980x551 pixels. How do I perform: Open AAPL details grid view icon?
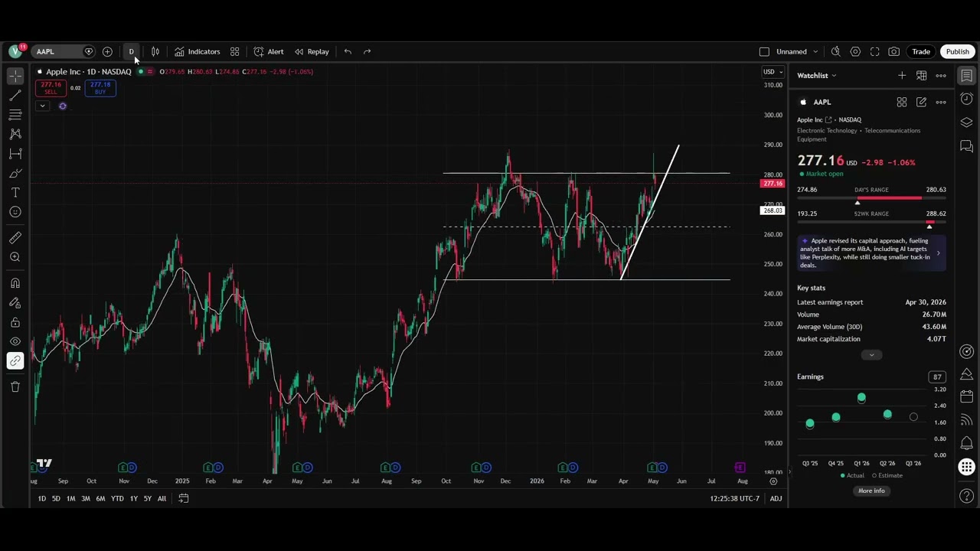click(x=902, y=102)
